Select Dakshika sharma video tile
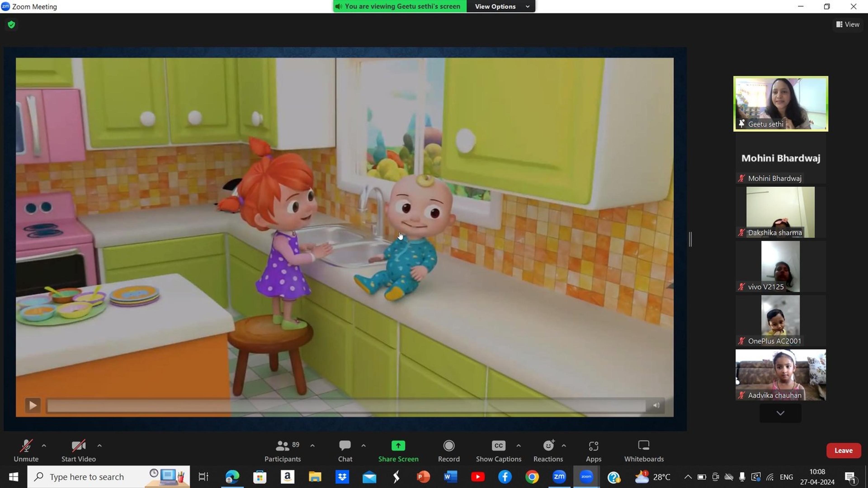868x488 pixels. click(x=780, y=212)
